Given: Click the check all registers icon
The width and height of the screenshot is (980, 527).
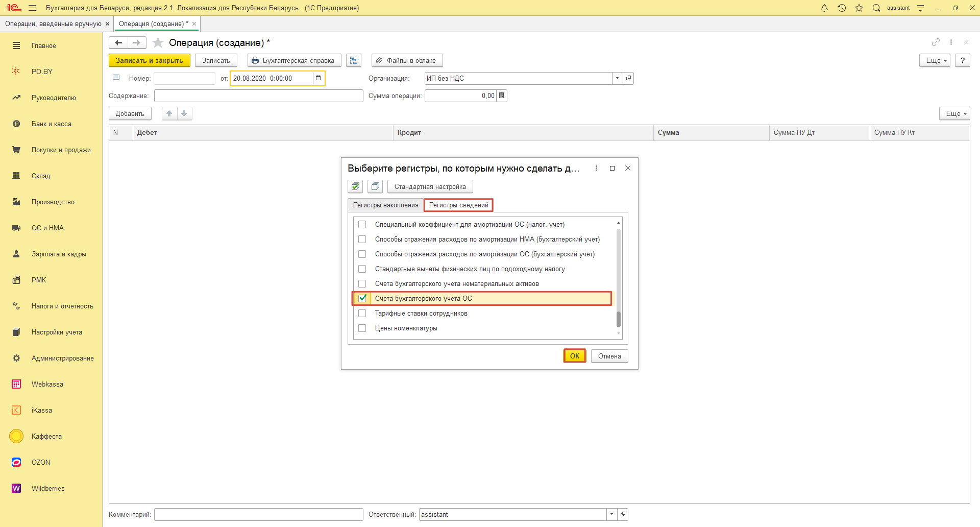Looking at the screenshot, I should (x=355, y=186).
